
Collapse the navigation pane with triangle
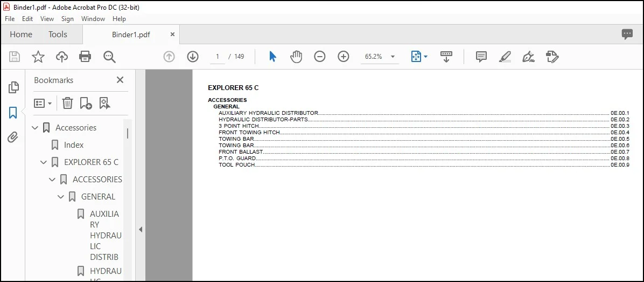coord(141,229)
